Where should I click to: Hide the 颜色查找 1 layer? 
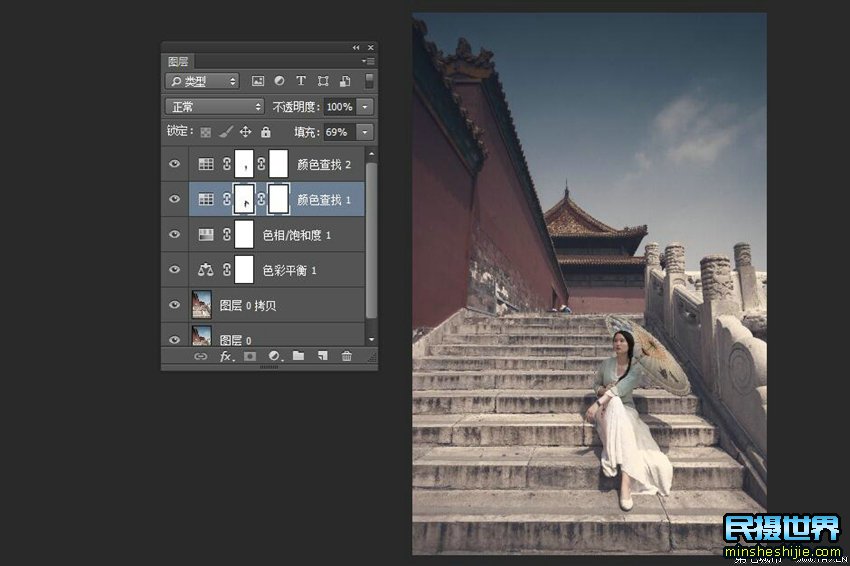click(x=175, y=199)
